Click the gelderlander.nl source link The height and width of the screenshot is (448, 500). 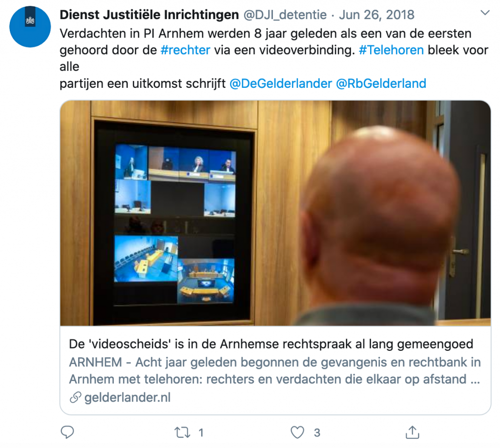click(127, 397)
